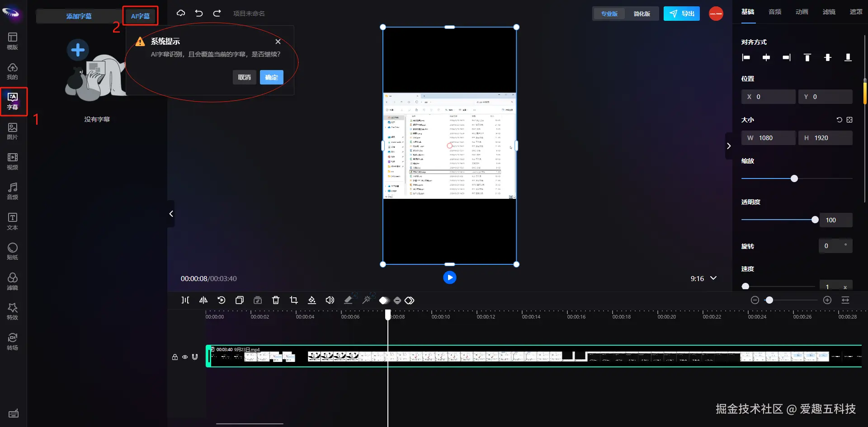Open the 音频 audio panel
Screen dimensions: 868x427
[13, 192]
